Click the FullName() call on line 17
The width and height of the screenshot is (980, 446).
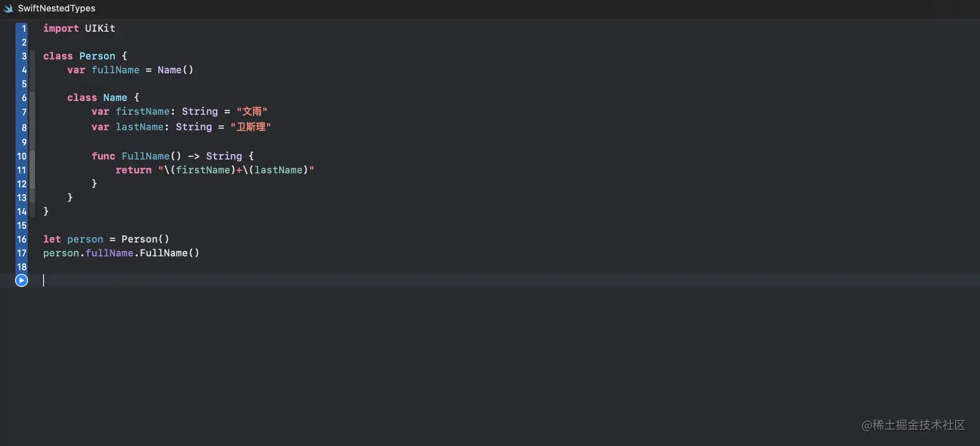[x=169, y=253]
